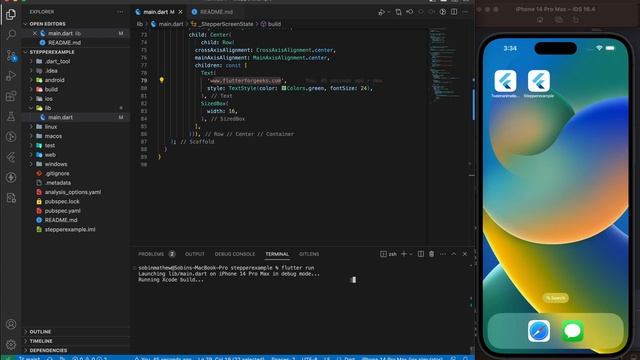Open the dropdown next to the Run icon
The image size is (640, 360).
pyautogui.click(x=388, y=12)
